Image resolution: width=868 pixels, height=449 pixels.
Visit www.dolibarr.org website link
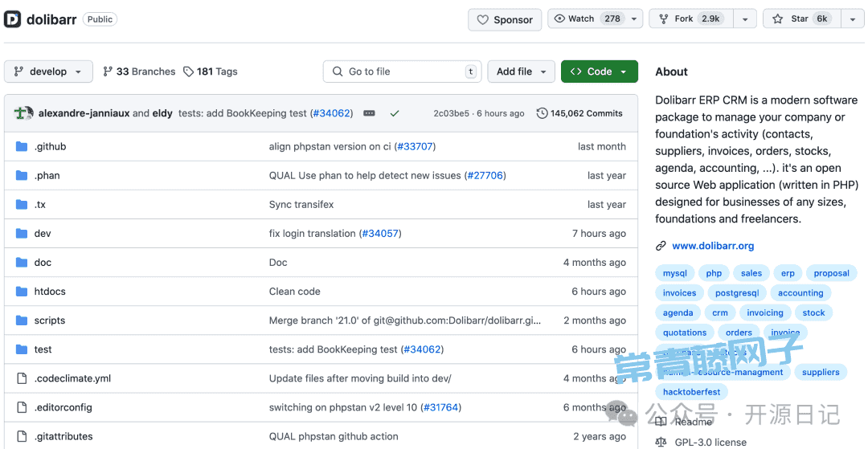[712, 246]
